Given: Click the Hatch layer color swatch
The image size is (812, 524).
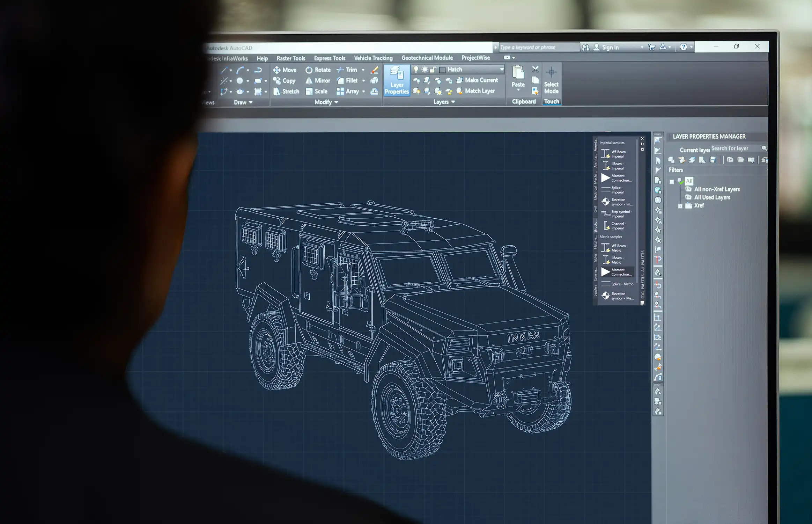Looking at the screenshot, I should [x=442, y=70].
